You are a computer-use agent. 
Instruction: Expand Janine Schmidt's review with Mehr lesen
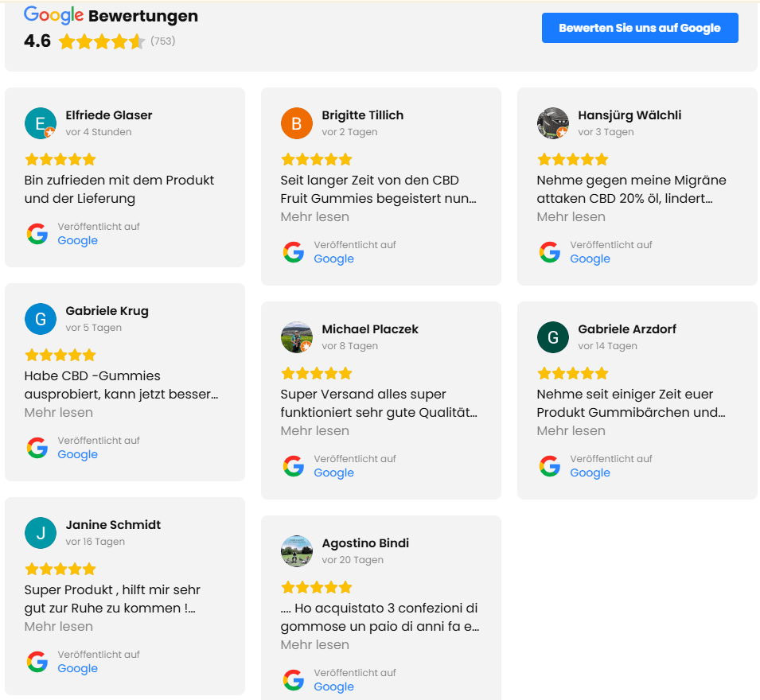point(59,627)
